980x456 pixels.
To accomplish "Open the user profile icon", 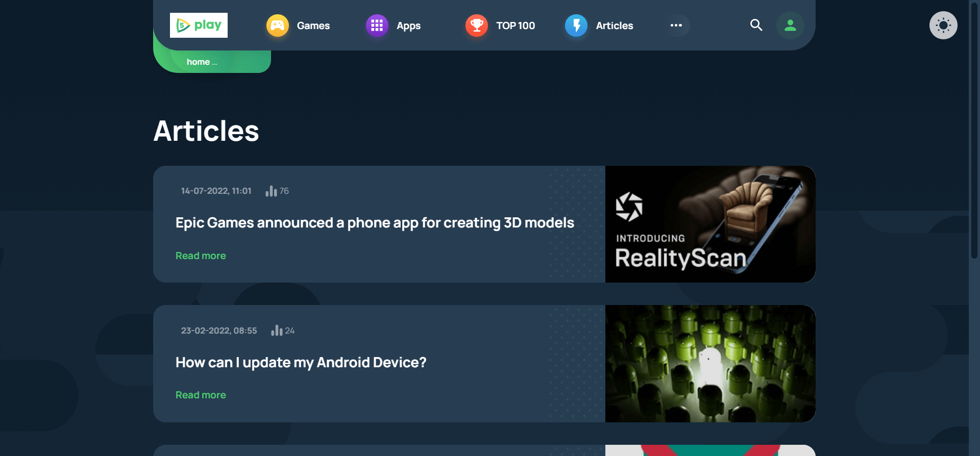I will point(790,26).
